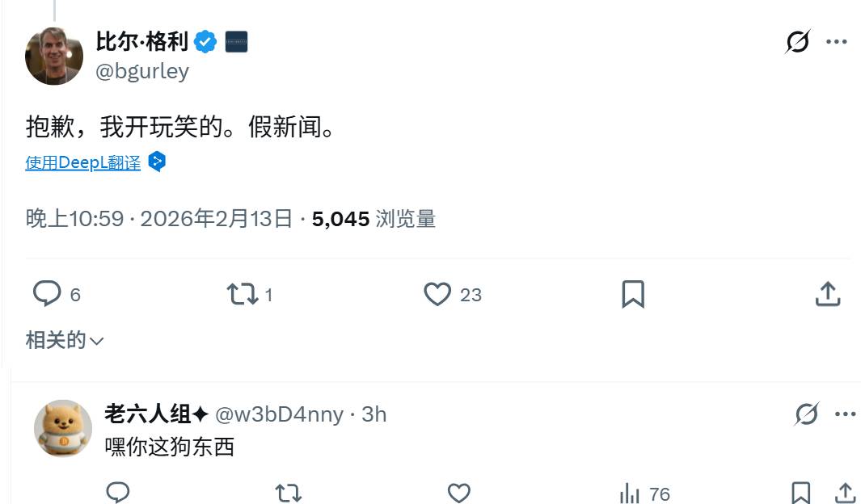
Task: Open the more options menu on Bill Gurley's tweet
Action: point(838,43)
